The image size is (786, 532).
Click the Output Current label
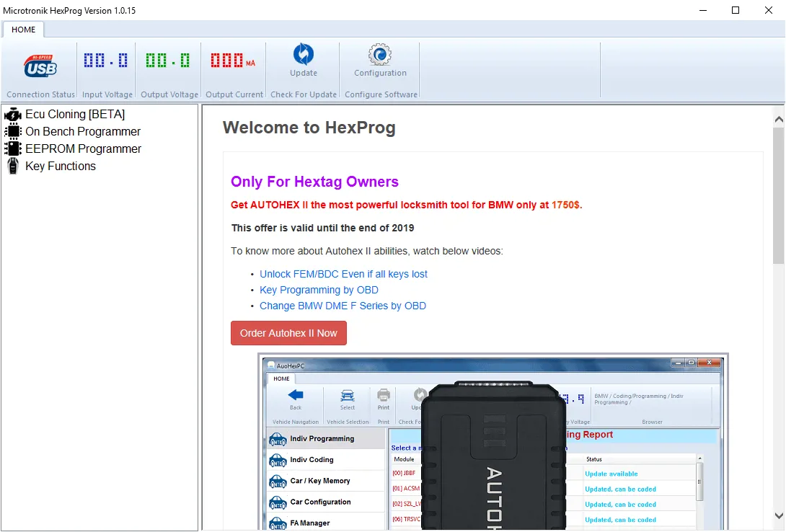click(x=234, y=94)
